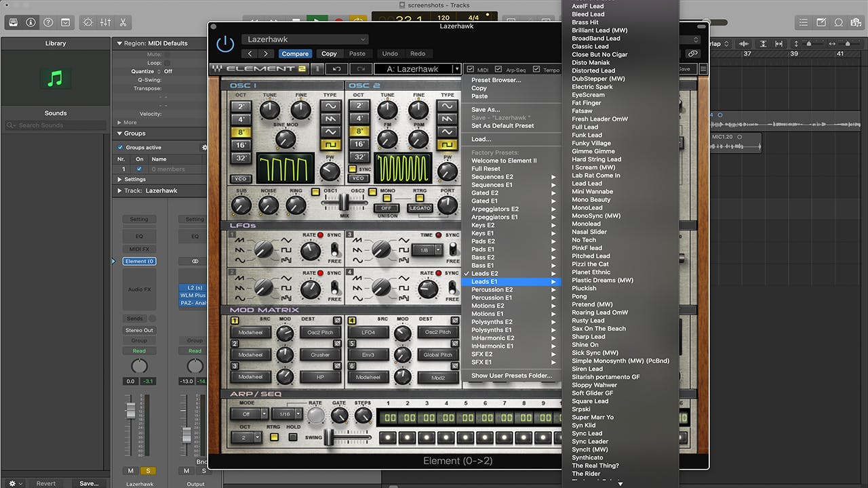Screen dimensions: 868x488
Task: Toggle the MIDI checkbox in Element
Action: [469, 69]
